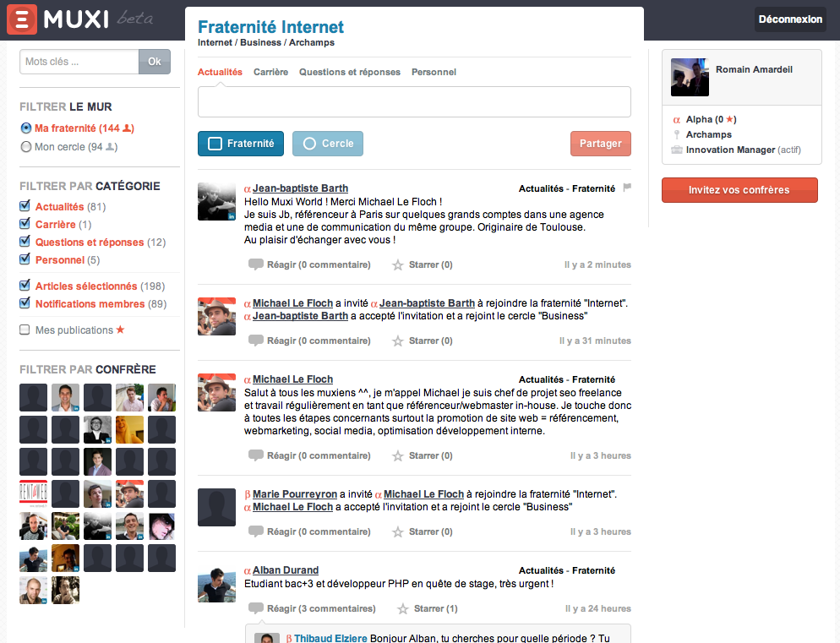Viewport: 840px width, 643px height.
Task: Star Alban Durand's post
Action: click(x=403, y=608)
